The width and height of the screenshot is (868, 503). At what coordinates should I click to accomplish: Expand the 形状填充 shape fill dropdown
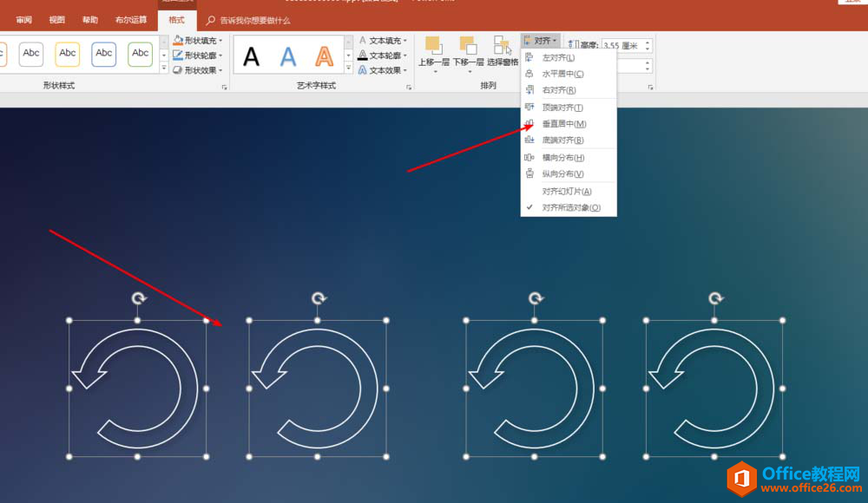[220, 41]
